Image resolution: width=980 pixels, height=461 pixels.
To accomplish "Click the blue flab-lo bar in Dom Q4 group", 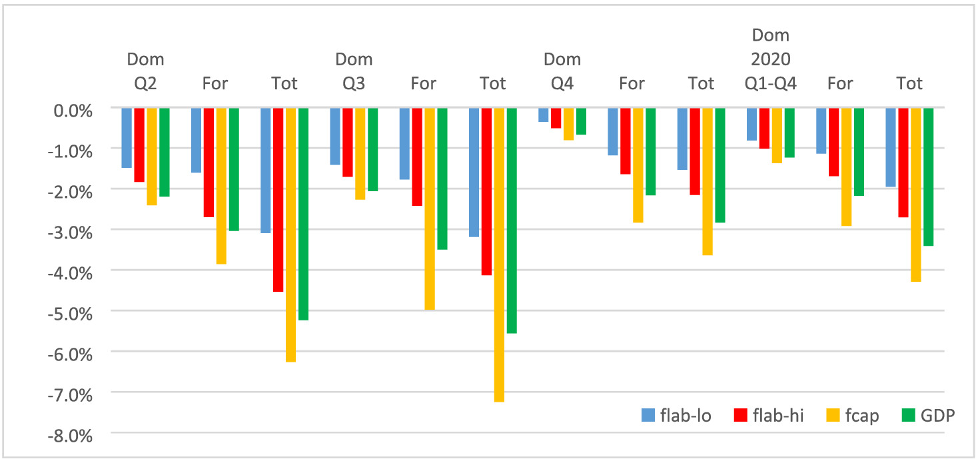I will pyautogui.click(x=544, y=115).
